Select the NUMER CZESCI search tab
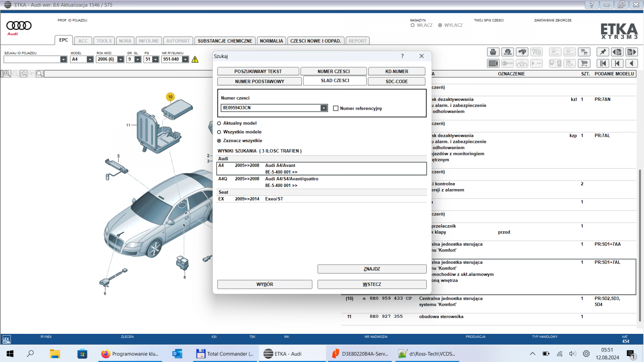Image resolution: width=644 pixels, height=362 pixels. pos(334,71)
